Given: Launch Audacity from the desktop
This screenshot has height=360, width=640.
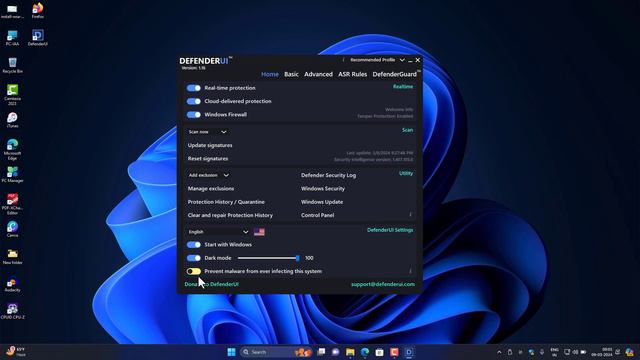Looking at the screenshot, I should coord(12,284).
